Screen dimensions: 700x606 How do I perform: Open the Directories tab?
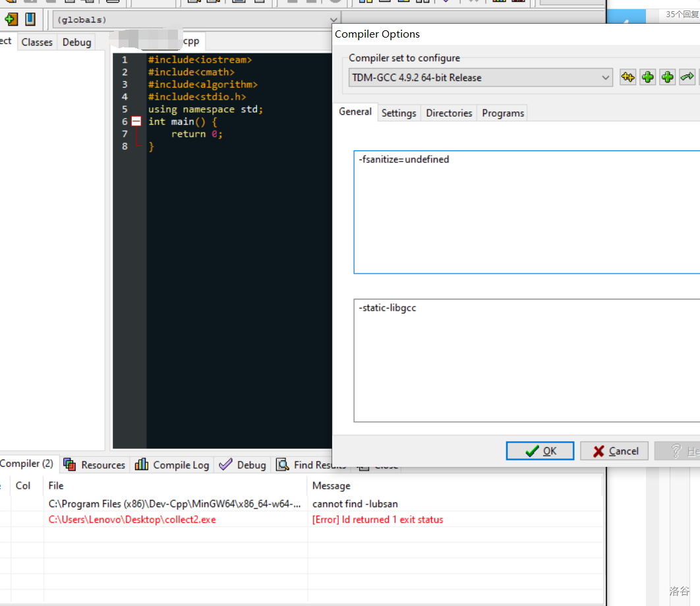coord(449,113)
